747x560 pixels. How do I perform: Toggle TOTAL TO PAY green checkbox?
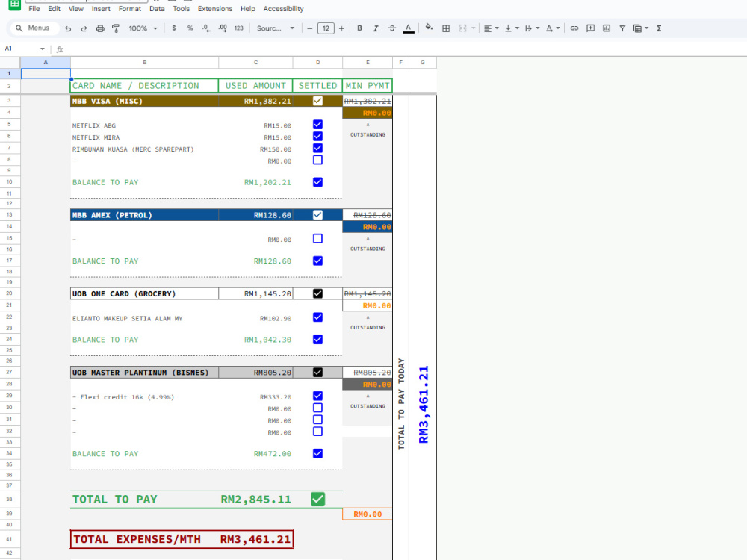[x=317, y=499]
